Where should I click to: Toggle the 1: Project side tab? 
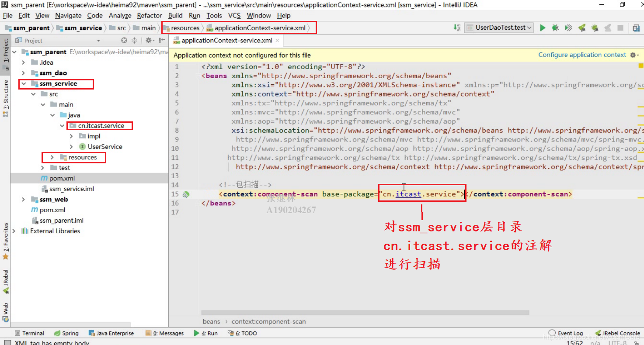tap(6, 54)
